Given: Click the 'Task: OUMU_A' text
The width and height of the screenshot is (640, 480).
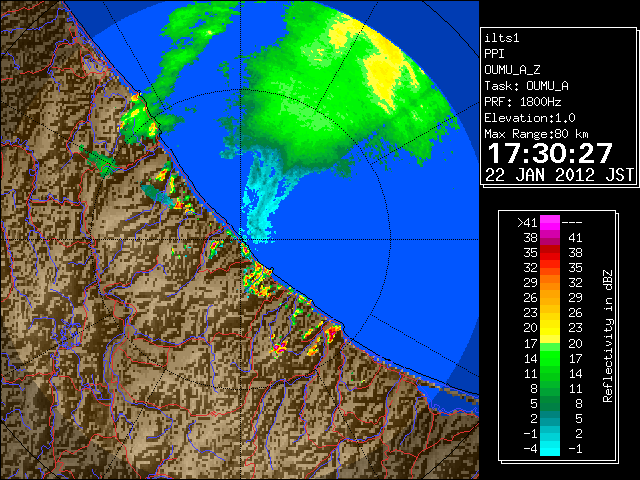Looking at the screenshot, I should click(x=526, y=86).
